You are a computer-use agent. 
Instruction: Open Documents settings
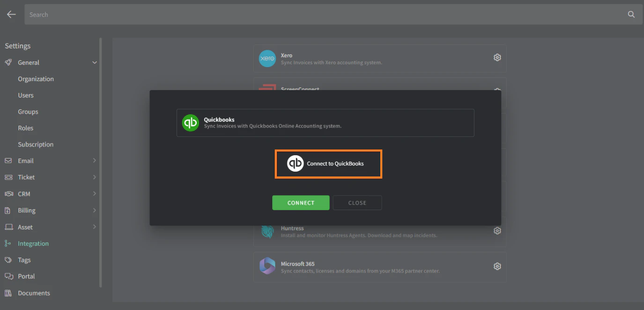point(34,293)
